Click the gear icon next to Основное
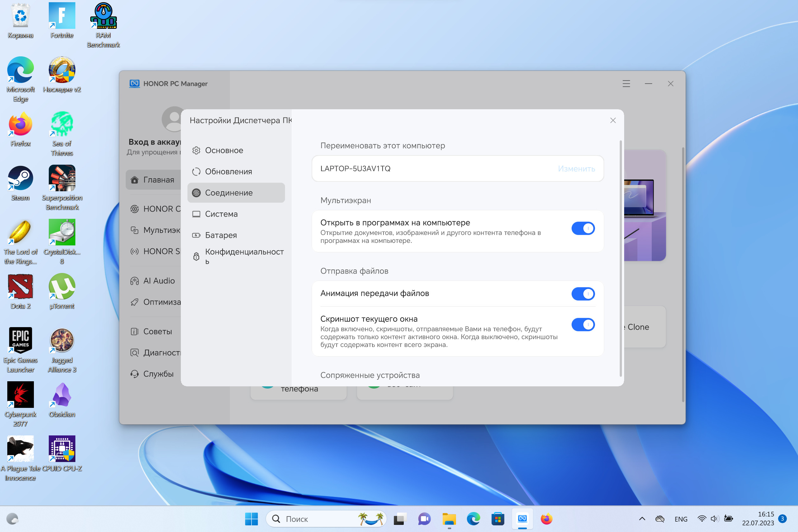This screenshot has height=532, width=798. pos(196,150)
